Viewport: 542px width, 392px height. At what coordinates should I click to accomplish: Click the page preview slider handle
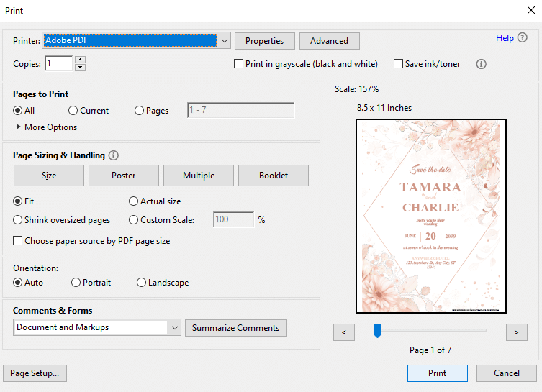pyautogui.click(x=377, y=331)
